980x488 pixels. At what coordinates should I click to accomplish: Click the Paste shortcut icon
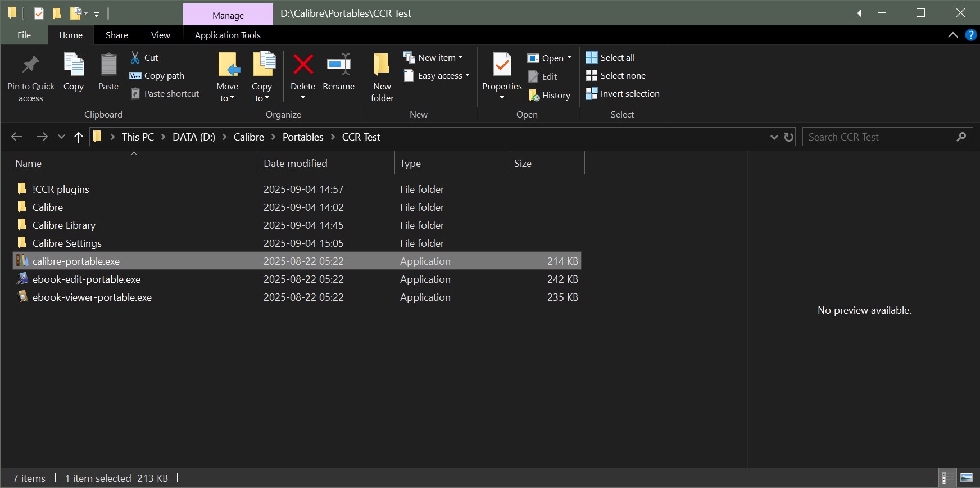(135, 93)
